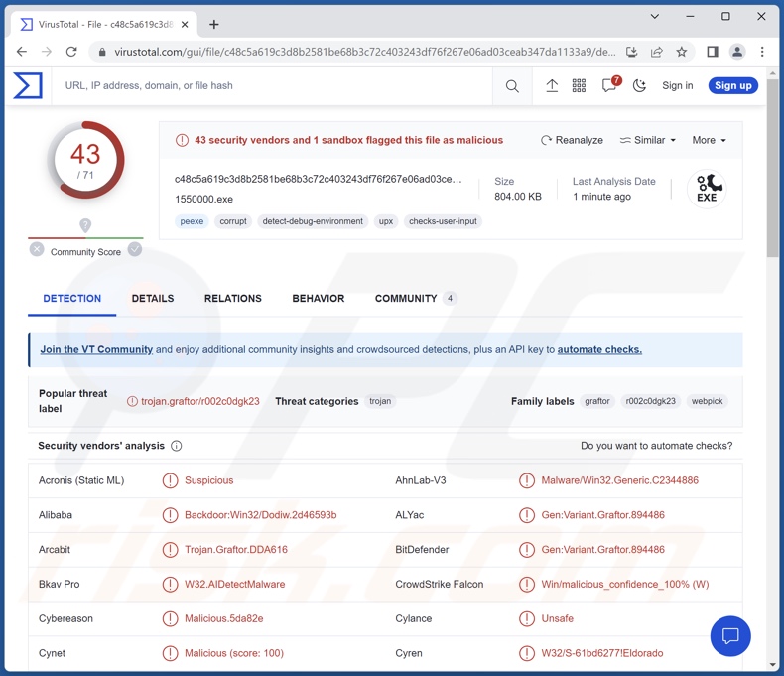Image resolution: width=784 pixels, height=676 pixels.
Task: Go back to previous page
Action: (x=22, y=52)
